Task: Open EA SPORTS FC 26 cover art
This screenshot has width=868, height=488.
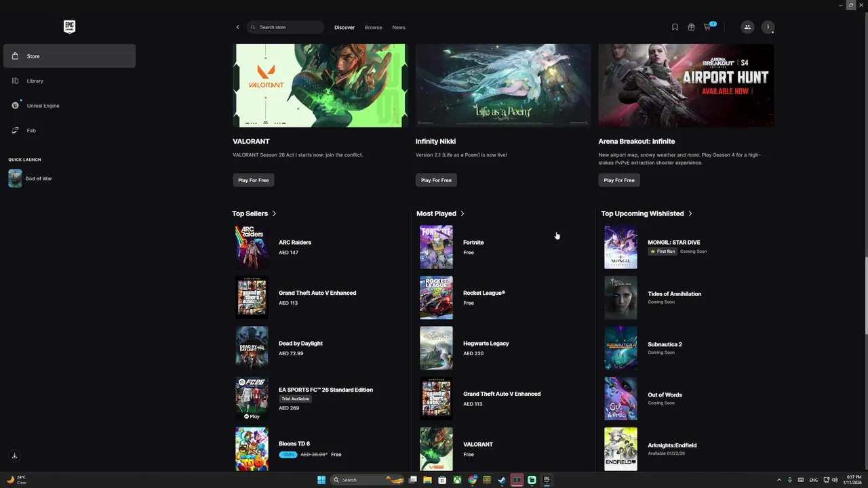Action: pos(252,399)
